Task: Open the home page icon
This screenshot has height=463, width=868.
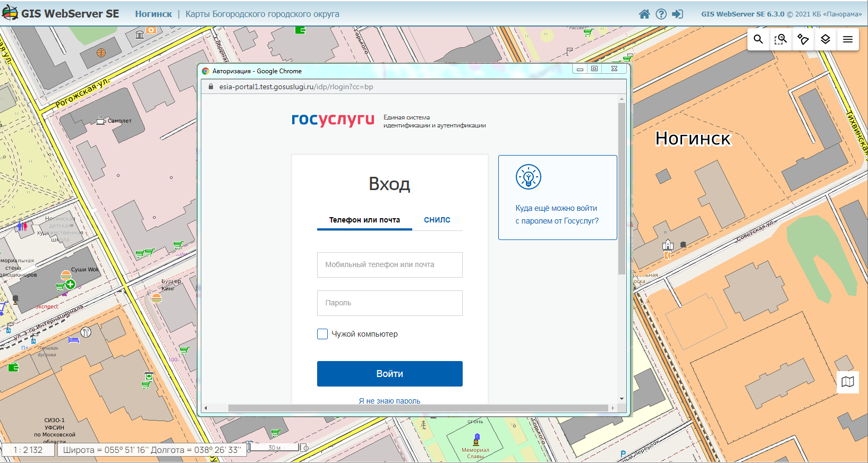Action: pos(644,14)
